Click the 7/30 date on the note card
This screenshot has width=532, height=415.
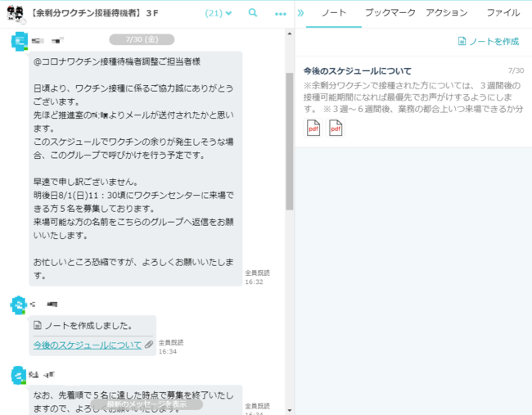[516, 70]
